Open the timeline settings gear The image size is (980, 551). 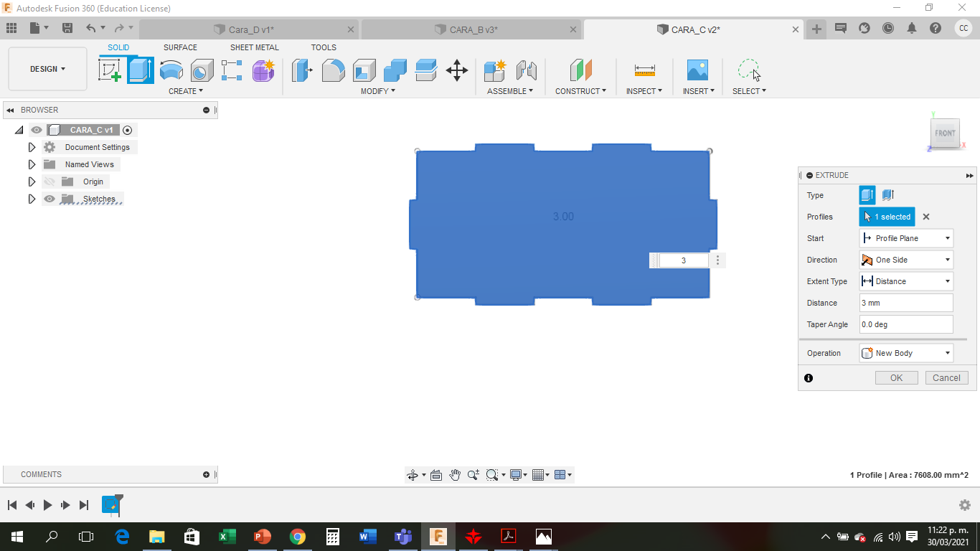pos(965,505)
